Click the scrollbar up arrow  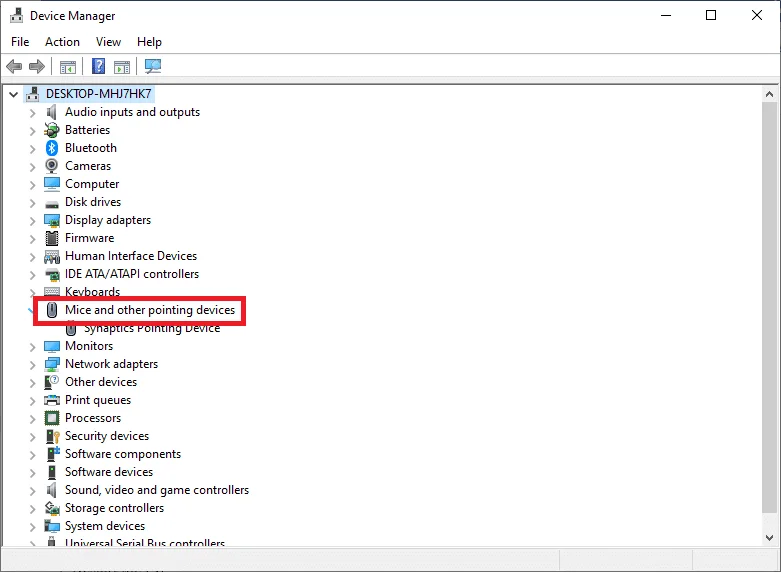coord(769,94)
